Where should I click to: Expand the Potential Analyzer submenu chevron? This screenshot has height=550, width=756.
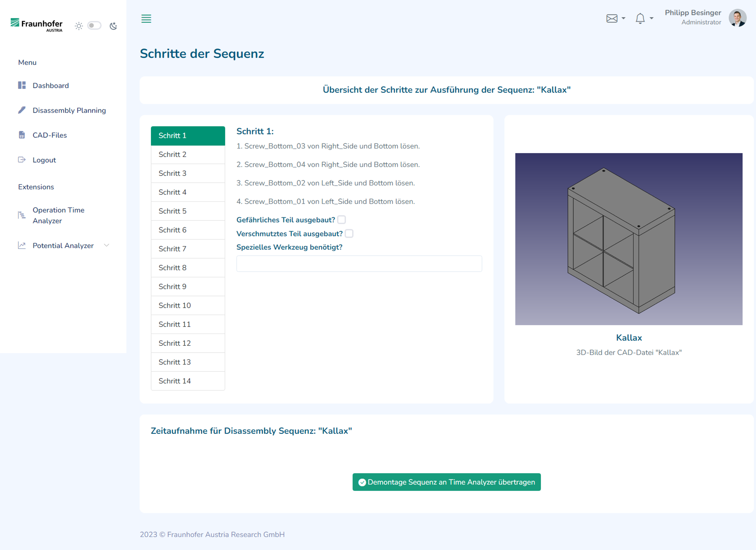click(x=107, y=246)
